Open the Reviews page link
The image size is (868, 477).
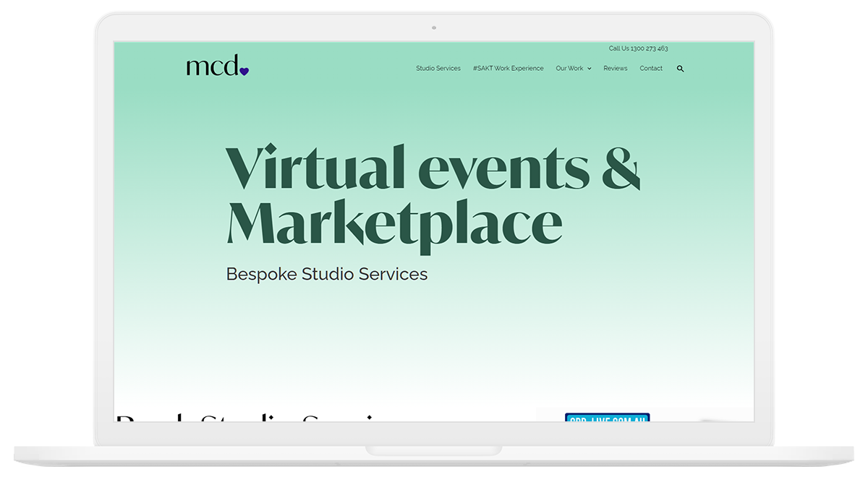[615, 69]
